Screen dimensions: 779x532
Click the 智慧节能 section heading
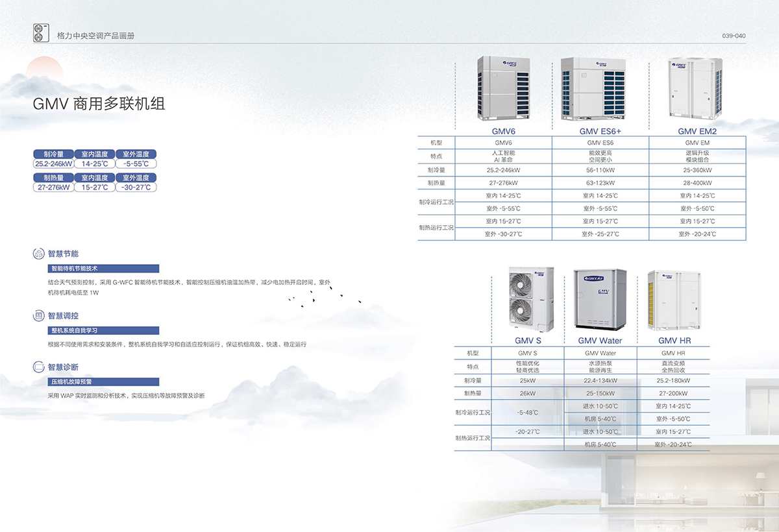coord(63,254)
